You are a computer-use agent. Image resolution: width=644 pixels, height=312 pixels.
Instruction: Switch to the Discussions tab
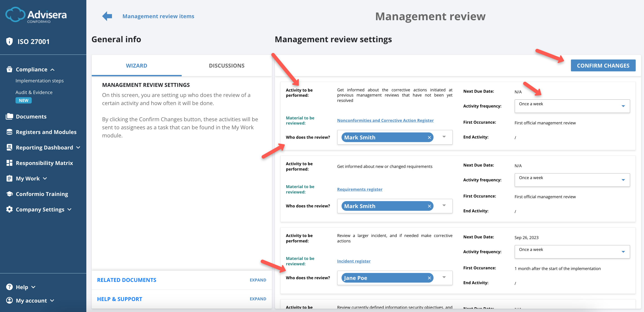click(x=226, y=65)
